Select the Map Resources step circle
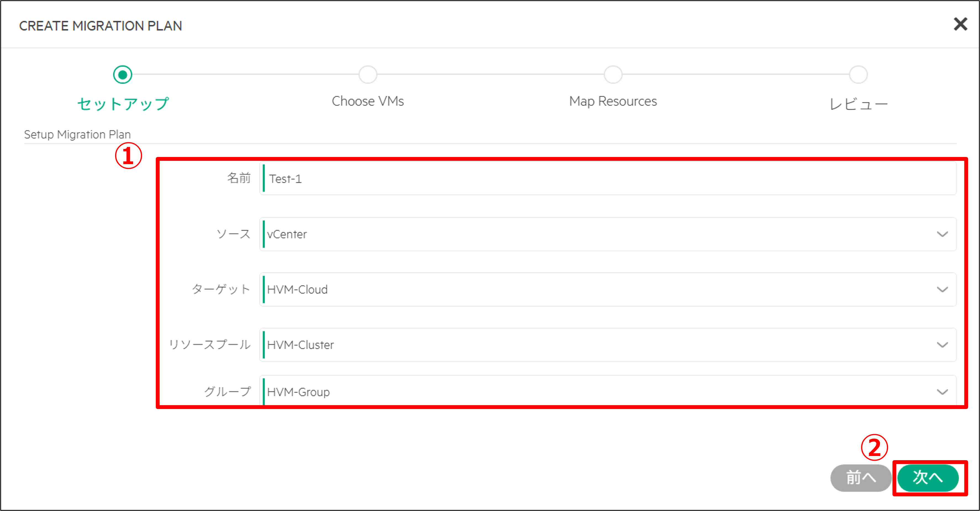Image resolution: width=980 pixels, height=511 pixels. pos(613,75)
